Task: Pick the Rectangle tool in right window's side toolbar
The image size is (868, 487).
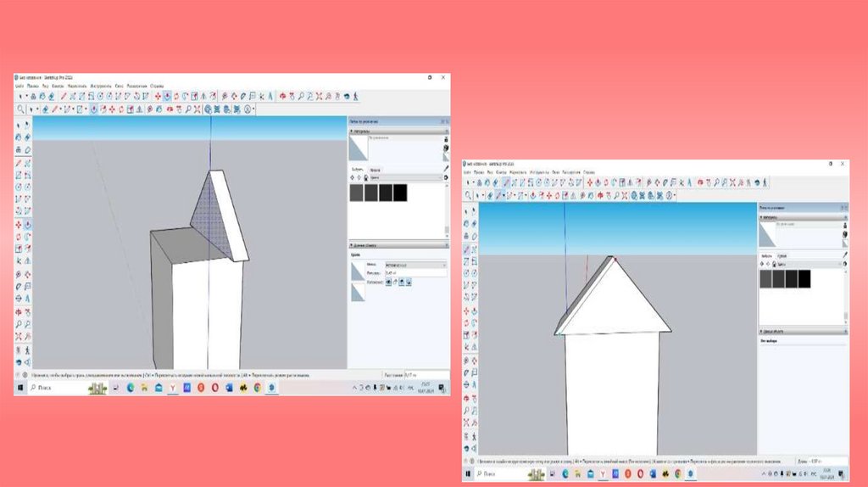Action: tap(467, 261)
